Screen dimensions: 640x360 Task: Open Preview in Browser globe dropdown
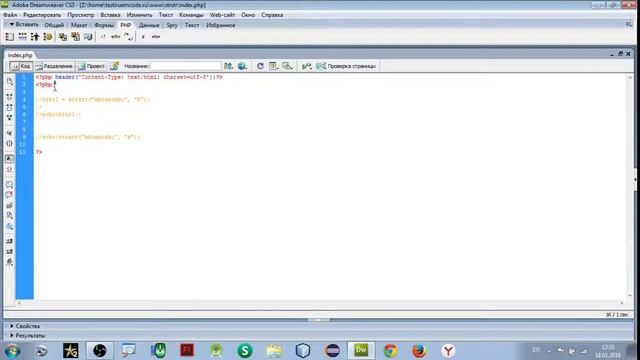tap(242, 66)
